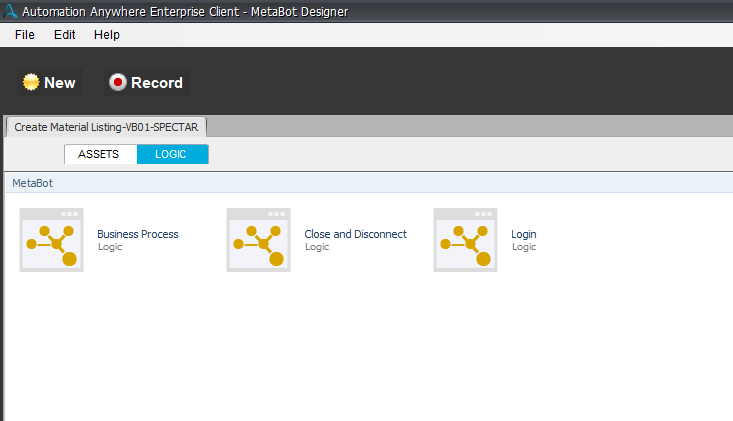
Task: Click the MetaBot section header
Action: [369, 183]
